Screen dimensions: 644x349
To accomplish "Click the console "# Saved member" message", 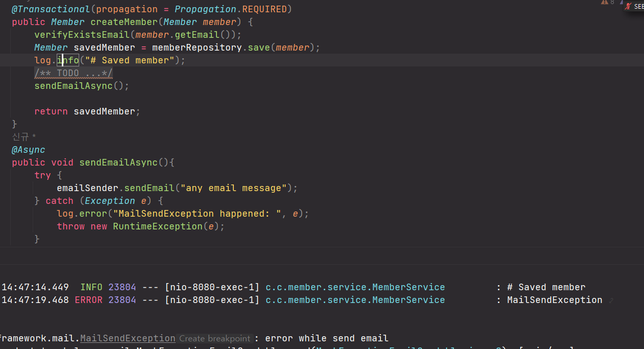I will click(x=546, y=287).
